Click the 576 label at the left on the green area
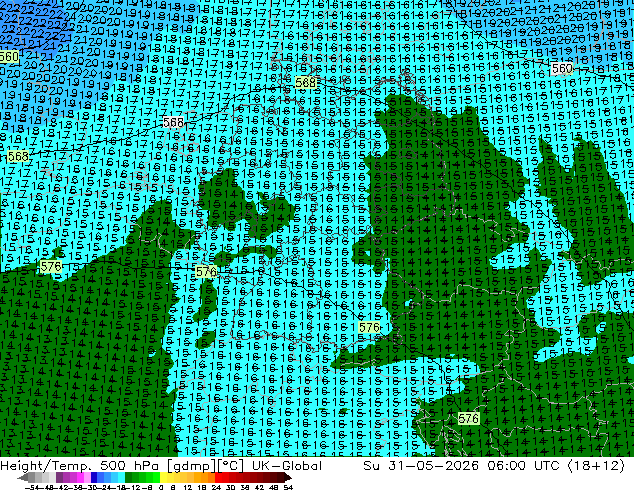The width and height of the screenshot is (634, 490). pyautogui.click(x=51, y=266)
